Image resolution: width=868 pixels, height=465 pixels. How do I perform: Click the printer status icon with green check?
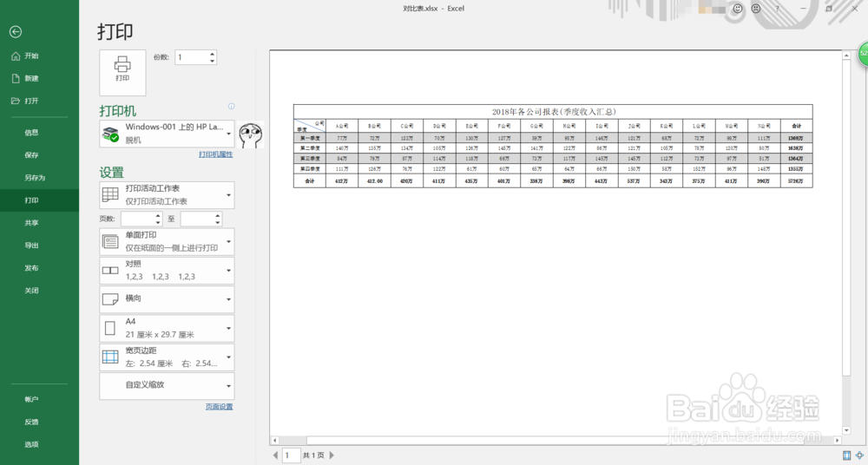(x=111, y=134)
